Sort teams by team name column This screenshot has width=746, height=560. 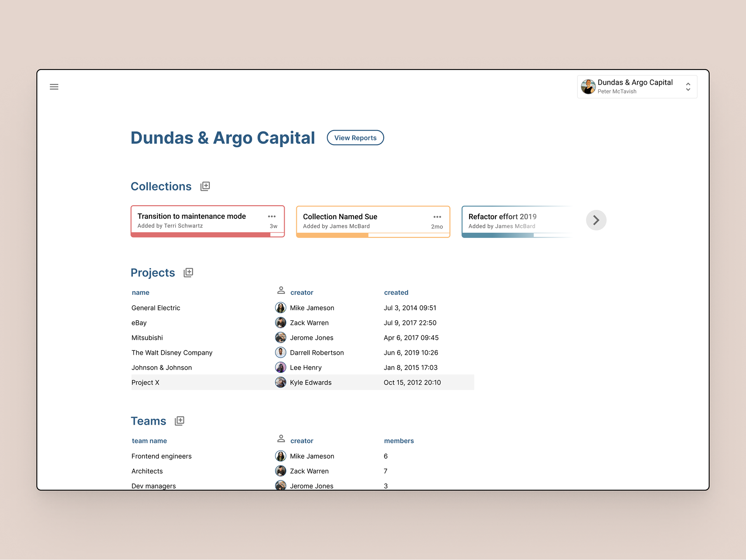(x=149, y=441)
